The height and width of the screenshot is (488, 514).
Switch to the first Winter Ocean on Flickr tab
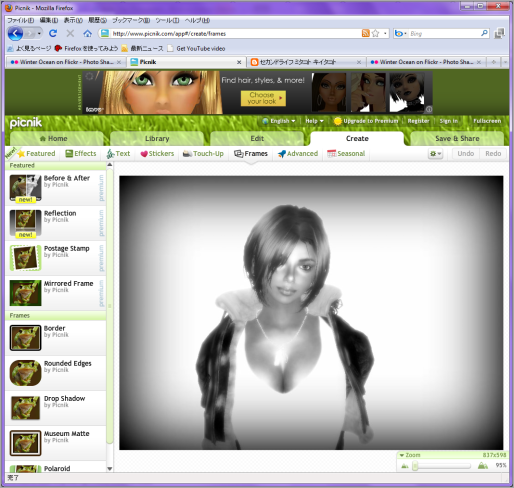pyautogui.click(x=66, y=62)
